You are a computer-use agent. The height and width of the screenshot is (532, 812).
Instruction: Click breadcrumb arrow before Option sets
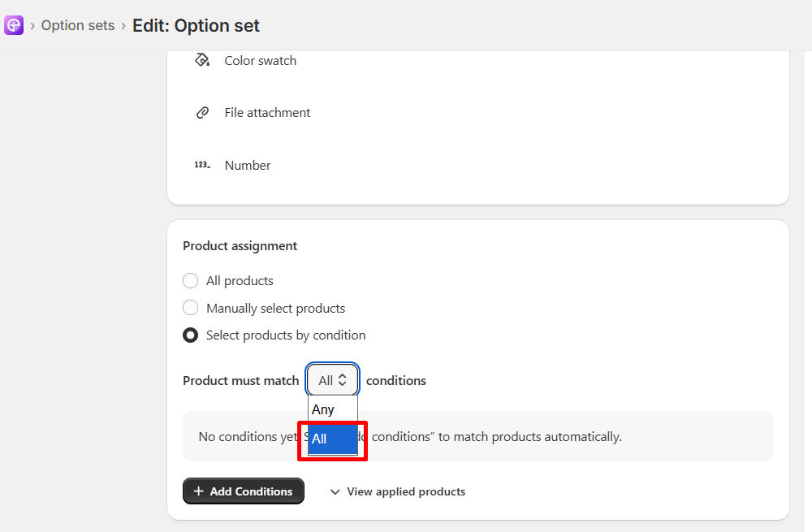[x=32, y=26]
